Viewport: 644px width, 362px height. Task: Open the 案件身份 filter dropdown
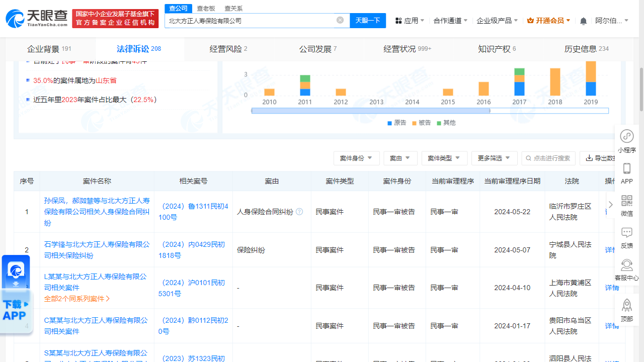coord(356,158)
